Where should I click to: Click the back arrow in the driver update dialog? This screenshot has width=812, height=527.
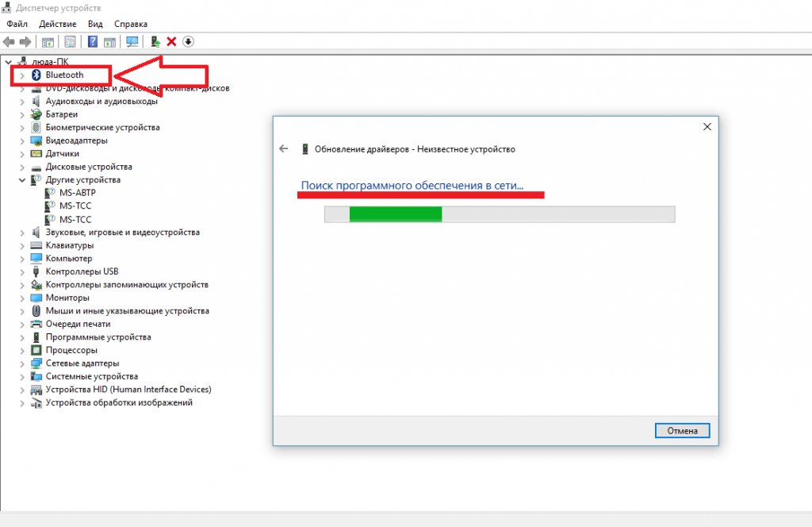(283, 149)
